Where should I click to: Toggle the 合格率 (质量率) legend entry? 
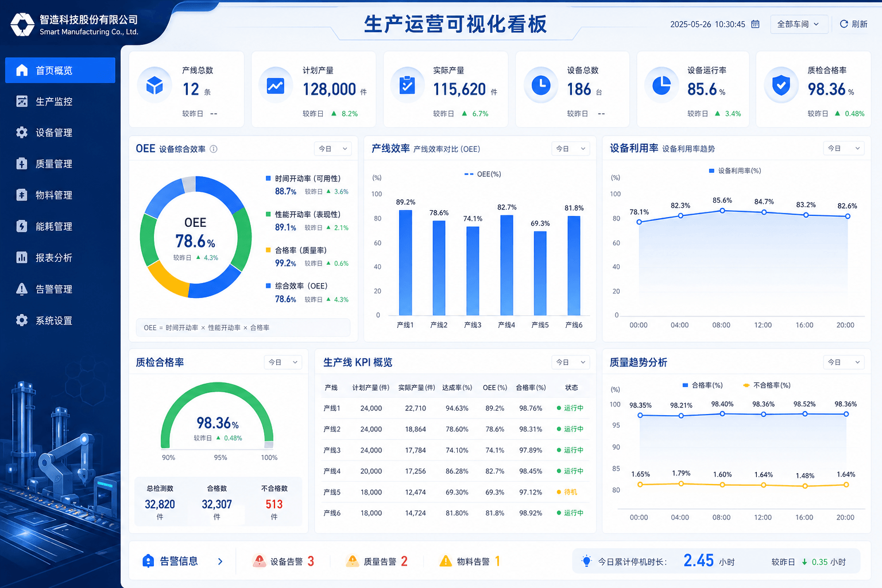click(x=296, y=250)
